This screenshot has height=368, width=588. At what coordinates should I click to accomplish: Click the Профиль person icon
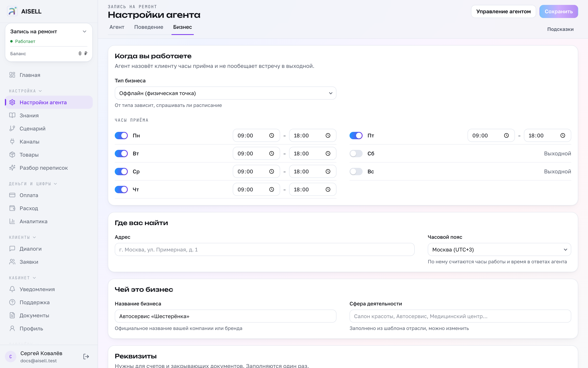pos(12,329)
